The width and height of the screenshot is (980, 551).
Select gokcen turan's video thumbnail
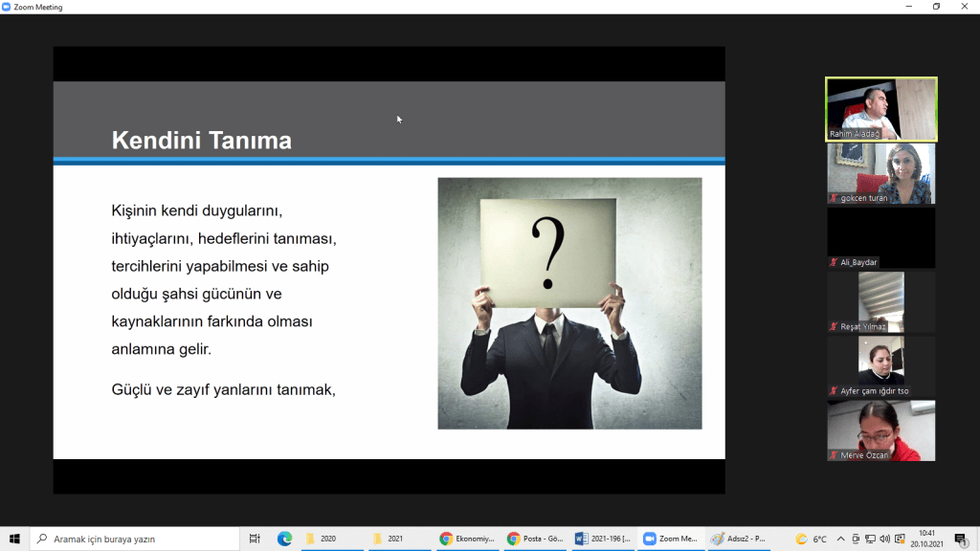coord(880,173)
